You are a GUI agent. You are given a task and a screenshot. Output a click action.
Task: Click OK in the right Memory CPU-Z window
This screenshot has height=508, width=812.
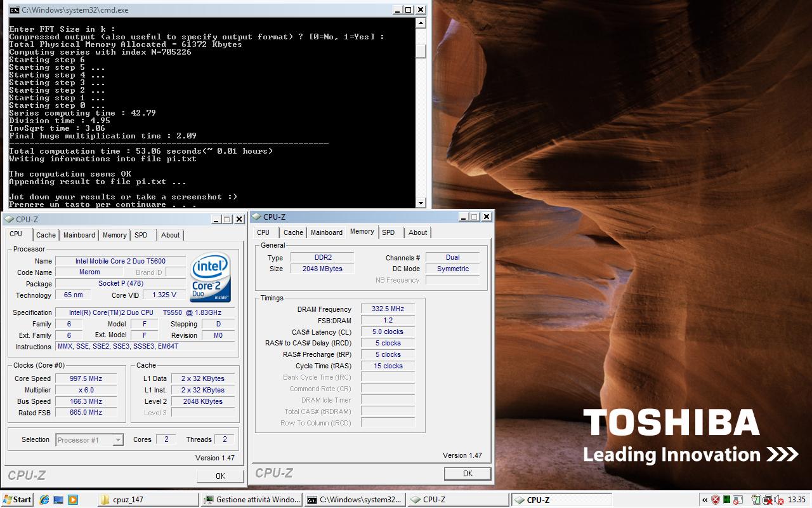click(x=468, y=473)
